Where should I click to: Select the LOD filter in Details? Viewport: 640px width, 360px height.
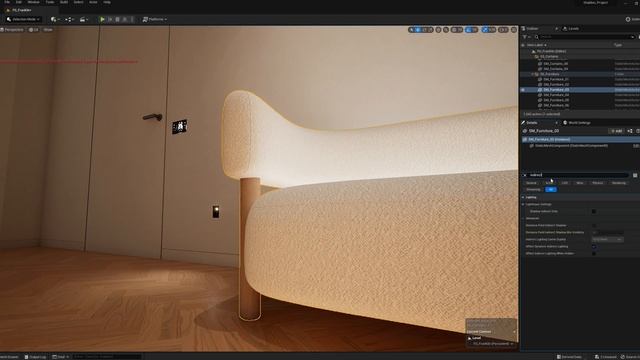click(565, 183)
